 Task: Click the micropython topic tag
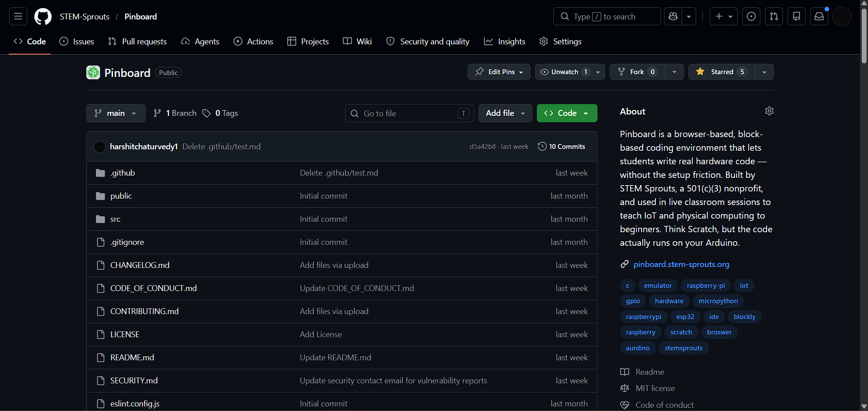(x=718, y=301)
